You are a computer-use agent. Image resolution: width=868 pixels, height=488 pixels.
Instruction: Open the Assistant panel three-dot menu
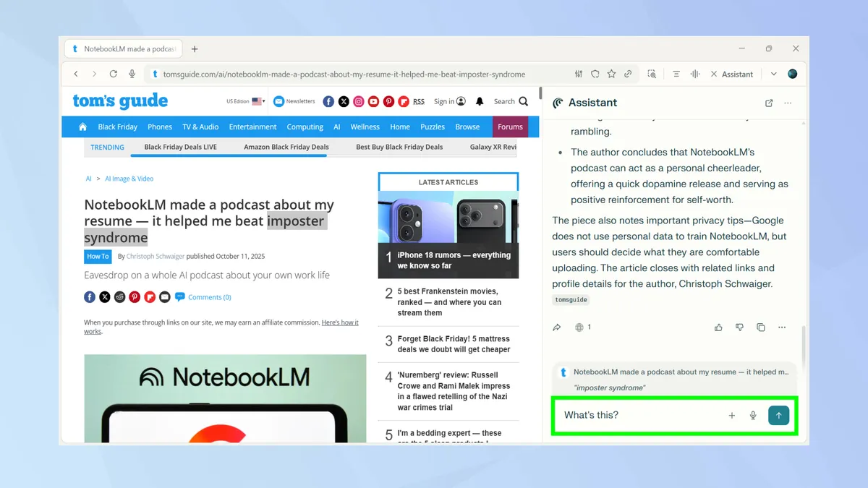coord(788,103)
